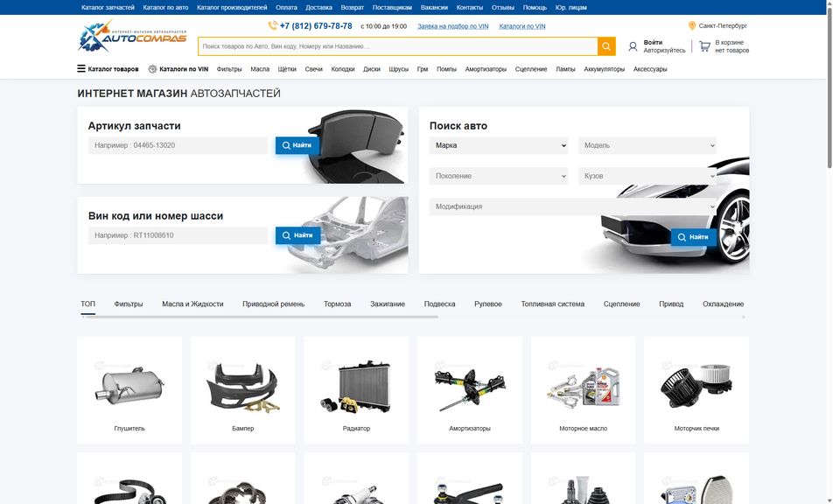Open Каталог производителей in top bar
The width and height of the screenshot is (833, 504).
(x=232, y=7)
